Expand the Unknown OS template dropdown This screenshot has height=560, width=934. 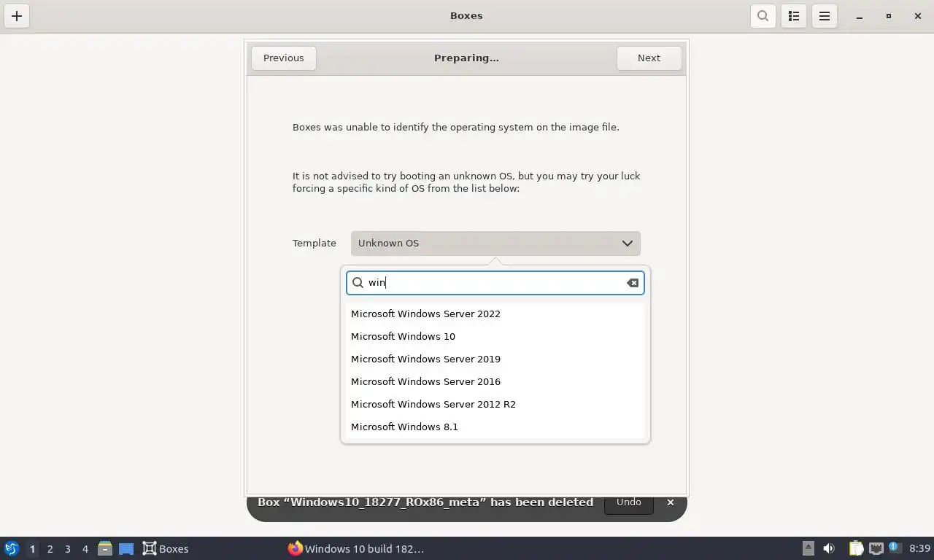495,244
